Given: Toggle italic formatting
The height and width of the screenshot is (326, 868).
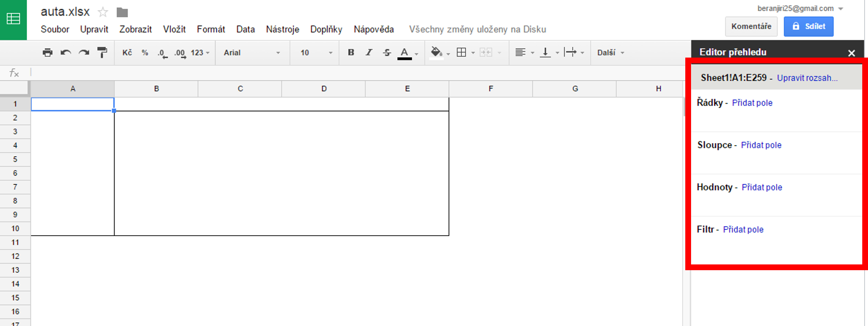Looking at the screenshot, I should tap(369, 52).
